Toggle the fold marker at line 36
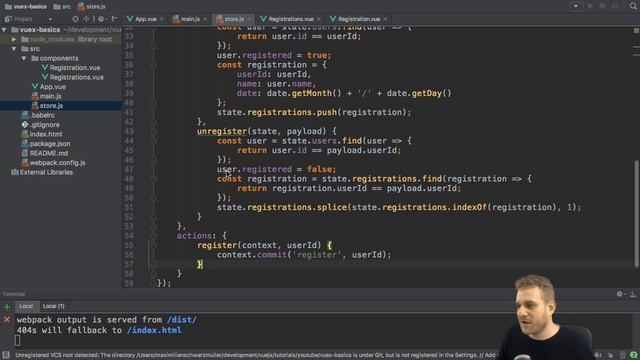640x360 pixels. pos(153,65)
